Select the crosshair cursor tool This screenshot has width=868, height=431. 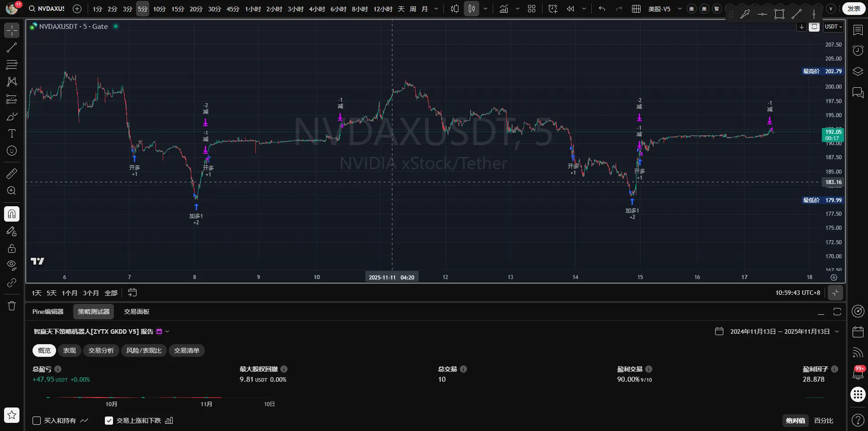[x=12, y=30]
